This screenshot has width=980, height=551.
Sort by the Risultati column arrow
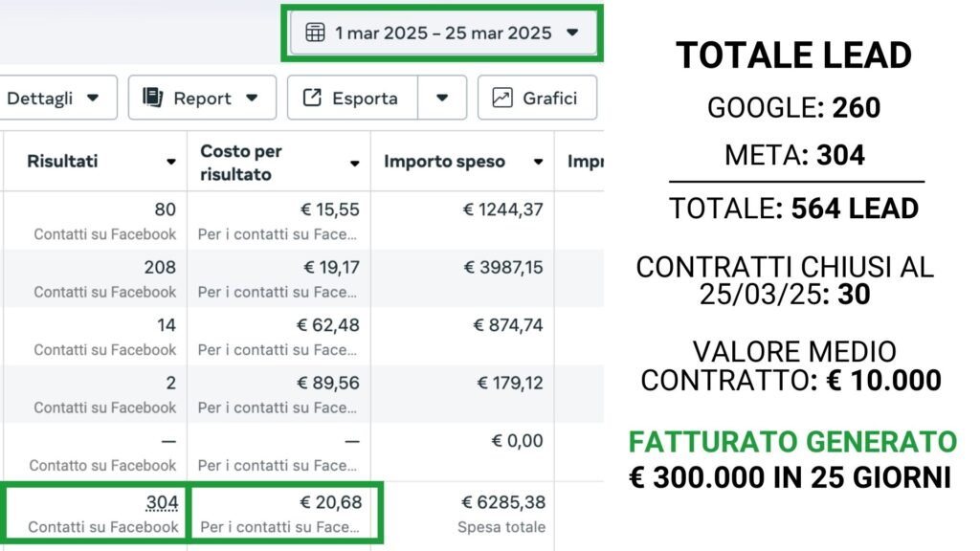pyautogui.click(x=171, y=163)
